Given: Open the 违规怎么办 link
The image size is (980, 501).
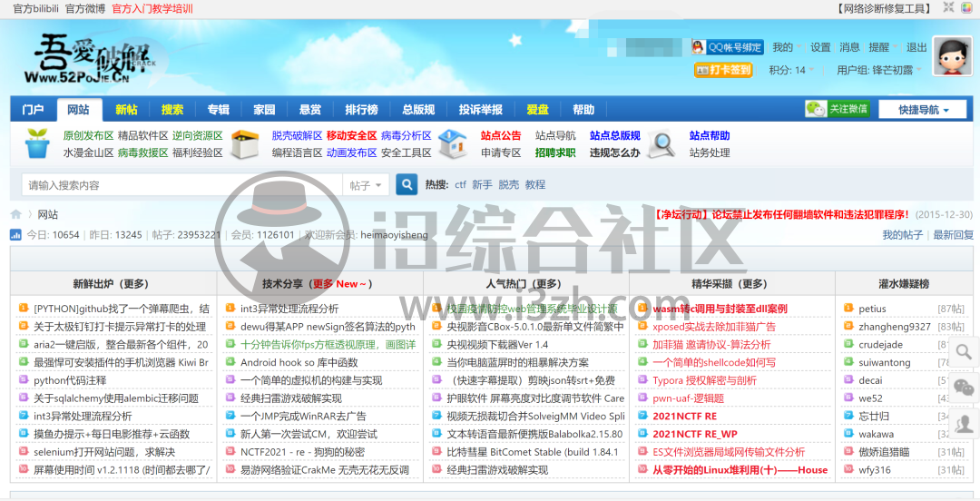Looking at the screenshot, I should (x=615, y=152).
